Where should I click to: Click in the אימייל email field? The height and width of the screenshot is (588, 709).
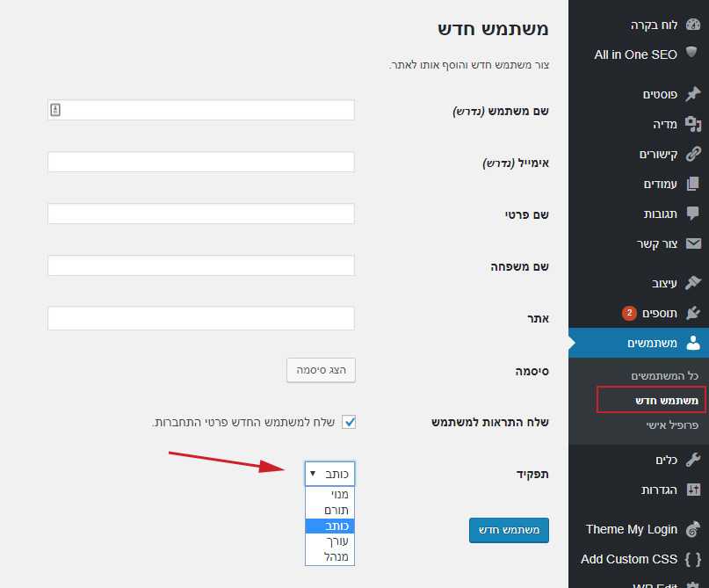click(201, 162)
